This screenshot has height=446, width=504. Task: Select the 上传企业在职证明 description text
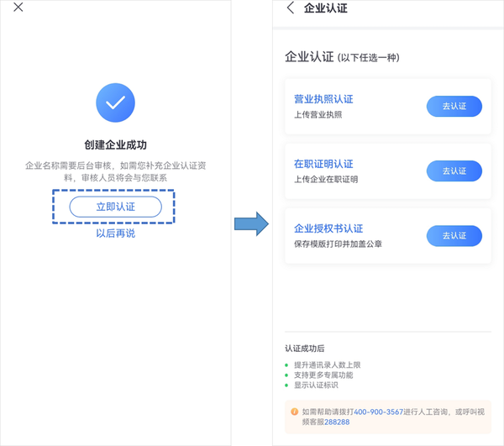click(326, 179)
